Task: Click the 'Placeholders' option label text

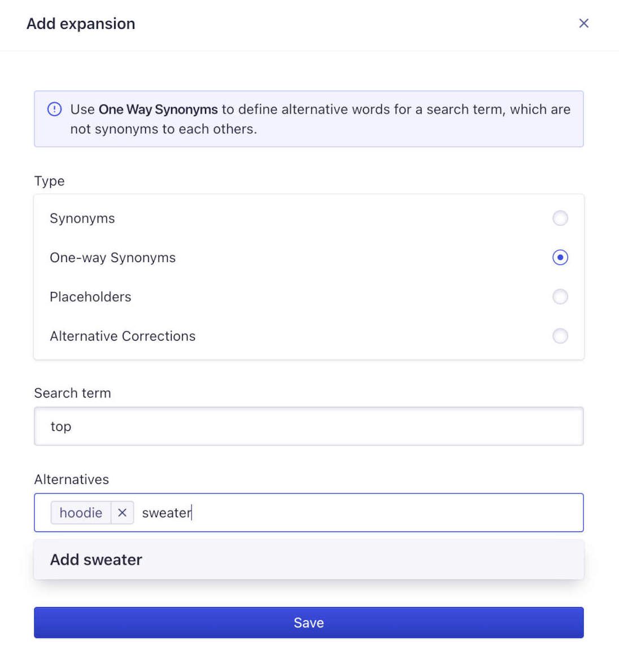Action: 90,296
